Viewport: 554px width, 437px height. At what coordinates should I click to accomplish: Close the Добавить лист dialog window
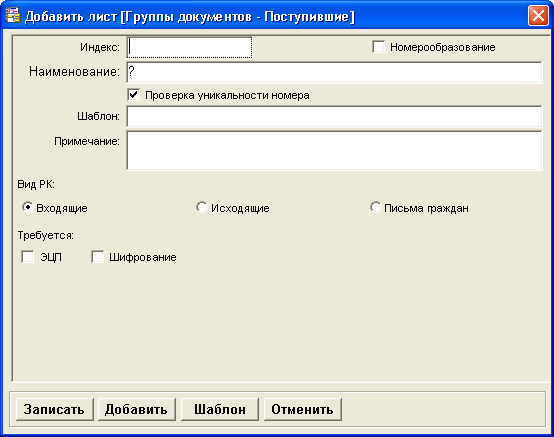(538, 16)
